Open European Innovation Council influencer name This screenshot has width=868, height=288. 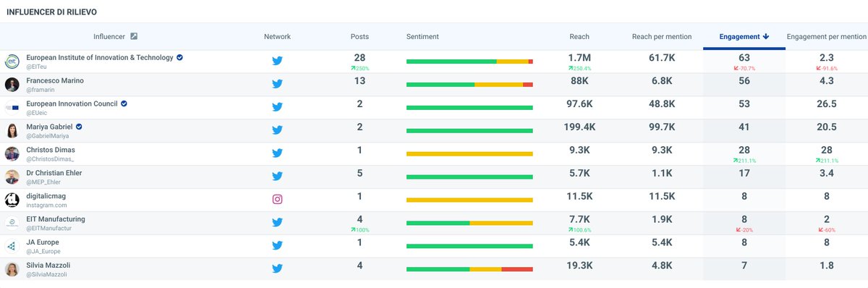coord(72,103)
